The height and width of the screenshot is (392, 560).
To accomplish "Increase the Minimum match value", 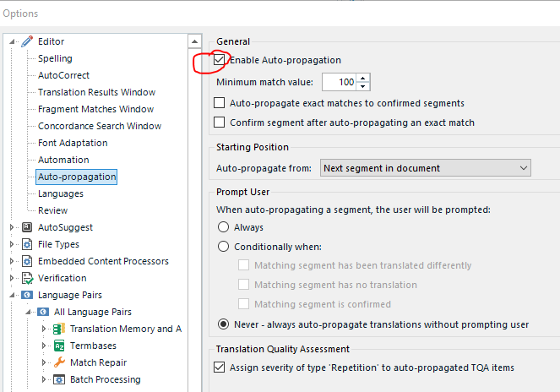I will pyautogui.click(x=363, y=78).
